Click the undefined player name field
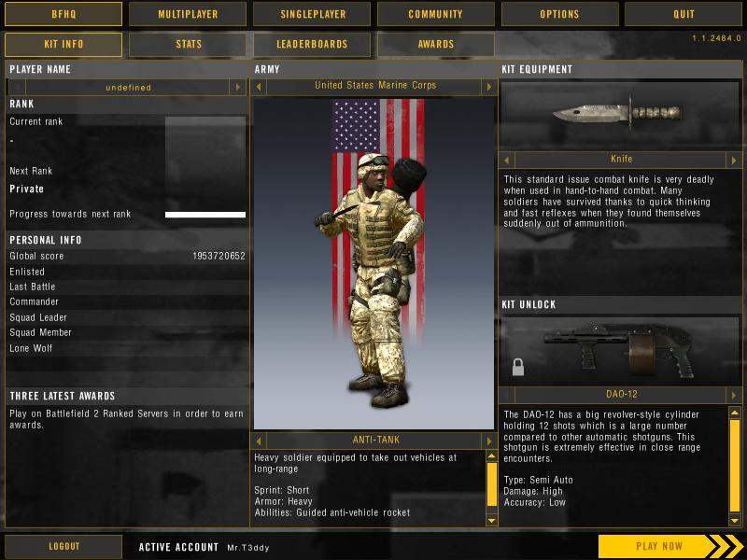The width and height of the screenshot is (747, 560). [x=128, y=88]
